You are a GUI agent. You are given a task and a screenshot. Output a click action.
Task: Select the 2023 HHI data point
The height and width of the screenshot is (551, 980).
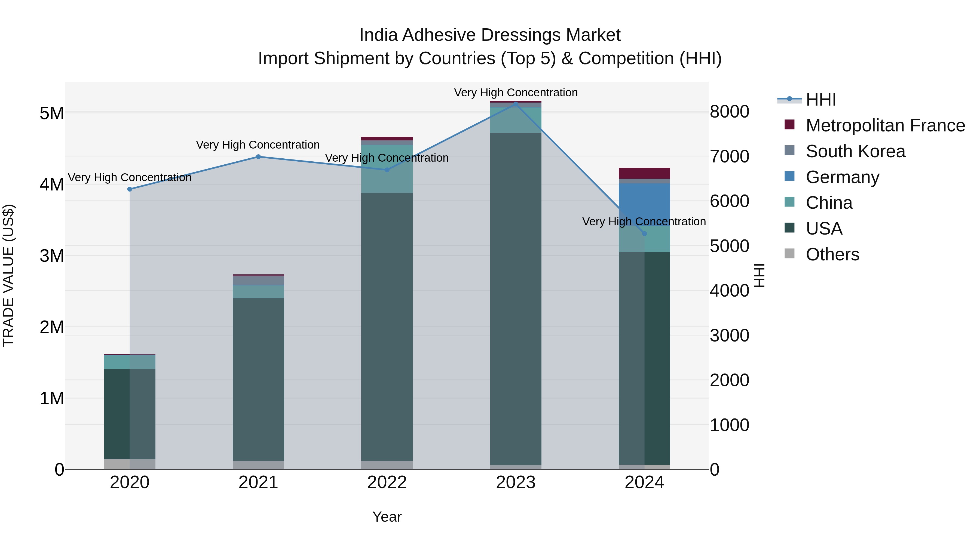tap(516, 103)
